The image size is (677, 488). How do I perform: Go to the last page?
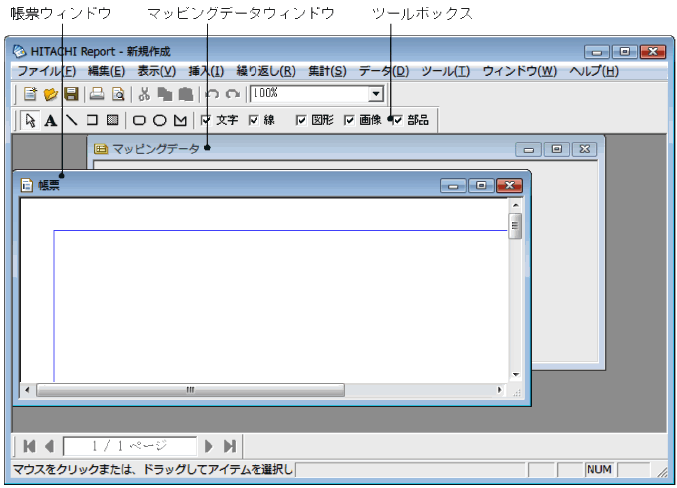point(230,446)
